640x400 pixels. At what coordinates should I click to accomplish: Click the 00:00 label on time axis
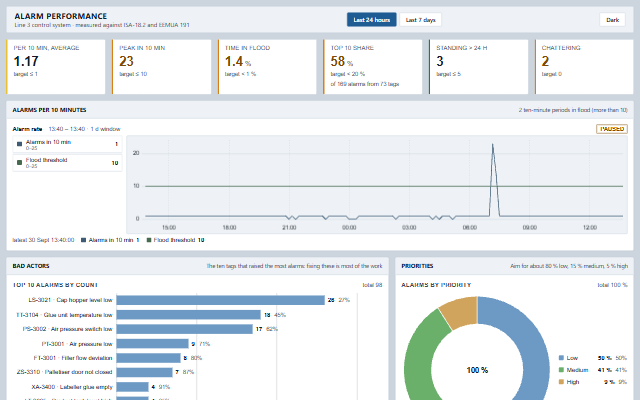pos(349,227)
